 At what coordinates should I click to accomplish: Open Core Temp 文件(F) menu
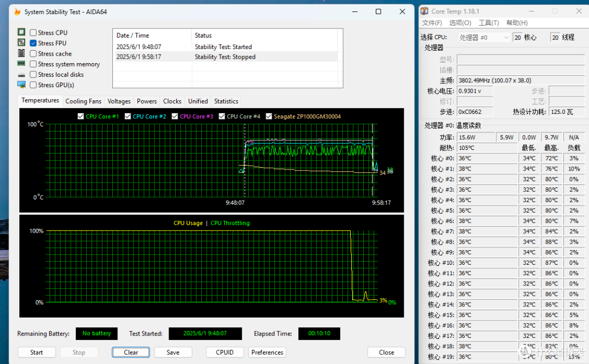click(x=432, y=23)
